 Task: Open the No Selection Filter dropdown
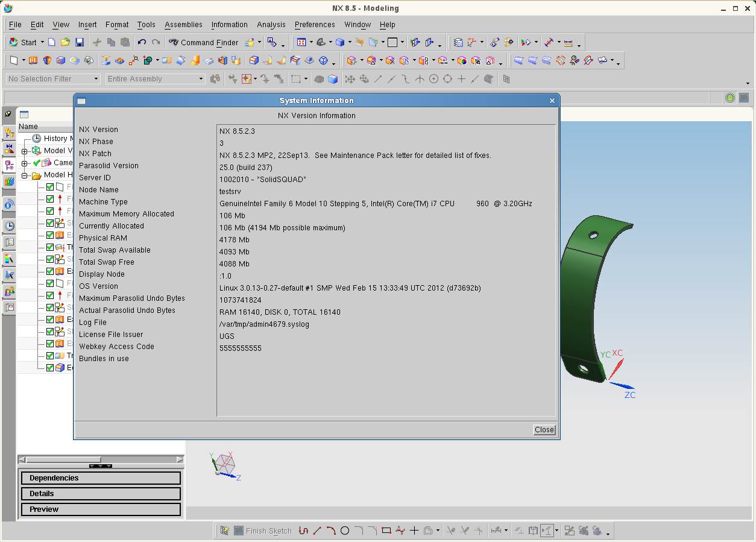click(x=53, y=79)
